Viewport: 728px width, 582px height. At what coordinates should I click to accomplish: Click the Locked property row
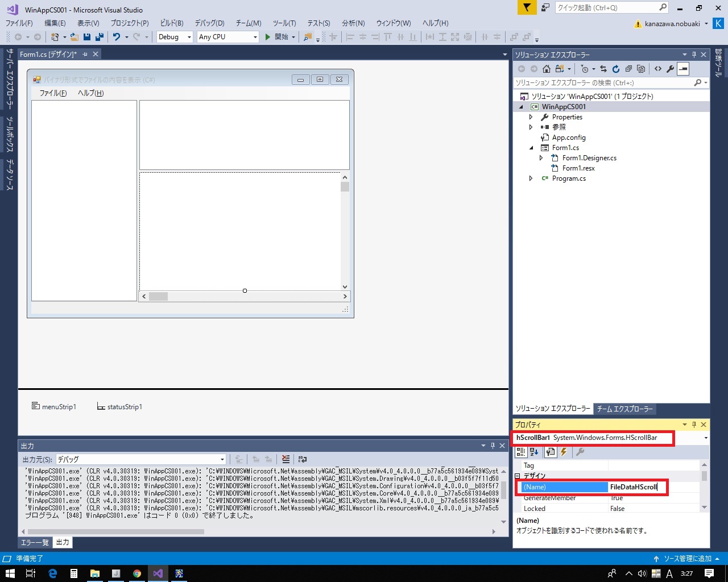point(611,509)
